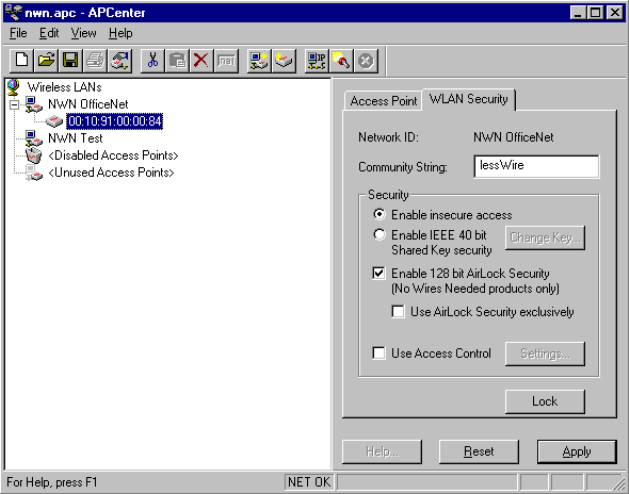Click the IP network settings icon
629x494 pixels.
[317, 61]
